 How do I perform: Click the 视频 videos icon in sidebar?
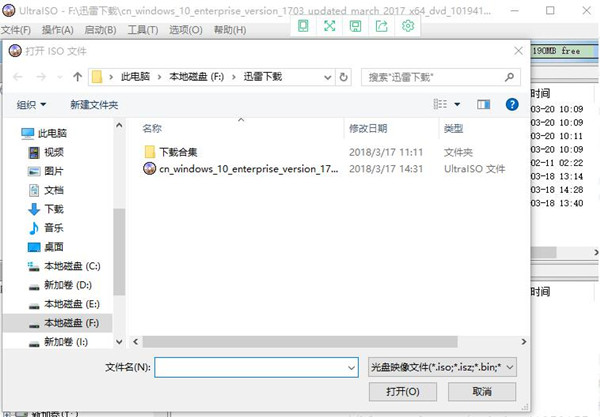coord(34,152)
